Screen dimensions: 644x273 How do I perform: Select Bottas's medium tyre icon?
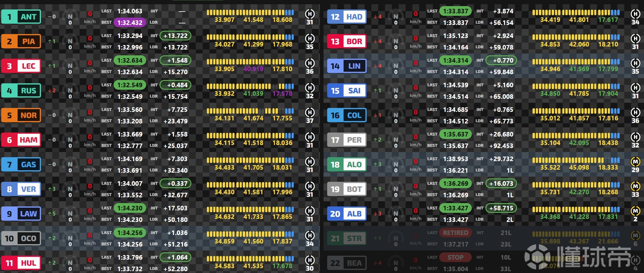click(x=635, y=186)
